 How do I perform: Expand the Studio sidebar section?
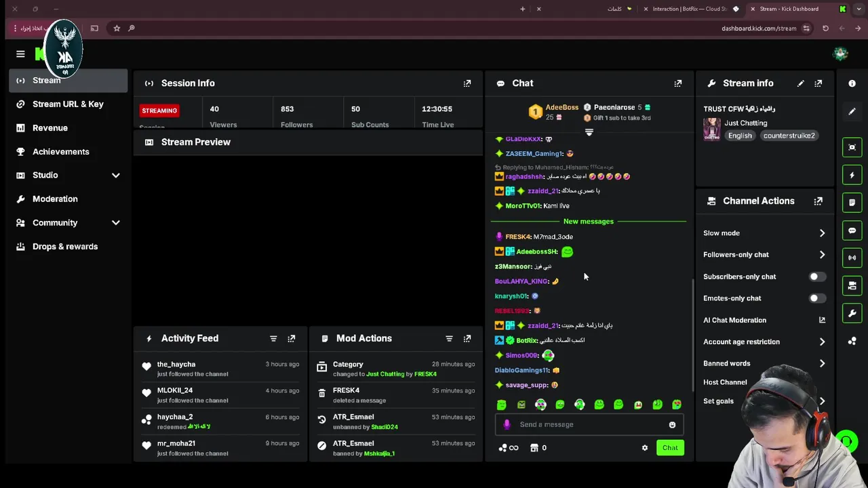[115, 176]
